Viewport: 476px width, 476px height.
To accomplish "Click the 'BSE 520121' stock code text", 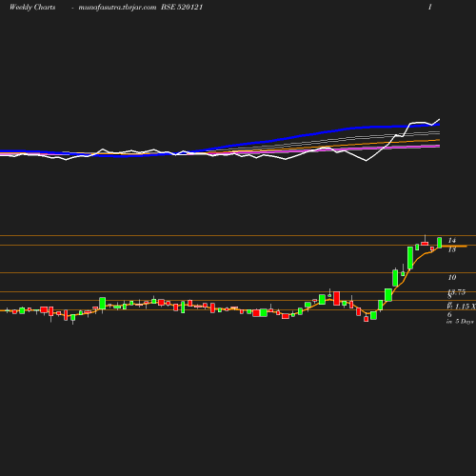I will pyautogui.click(x=182, y=7).
